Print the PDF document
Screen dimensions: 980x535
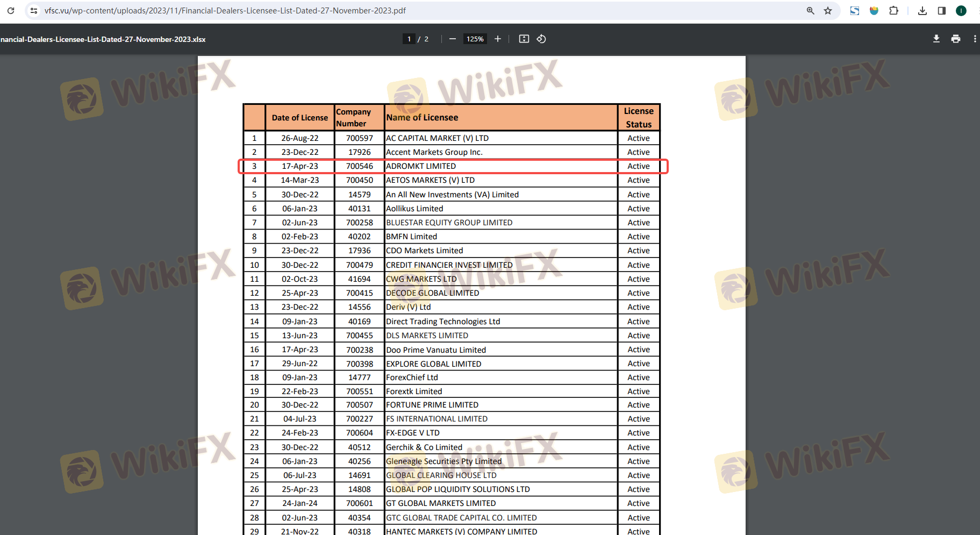(x=956, y=39)
